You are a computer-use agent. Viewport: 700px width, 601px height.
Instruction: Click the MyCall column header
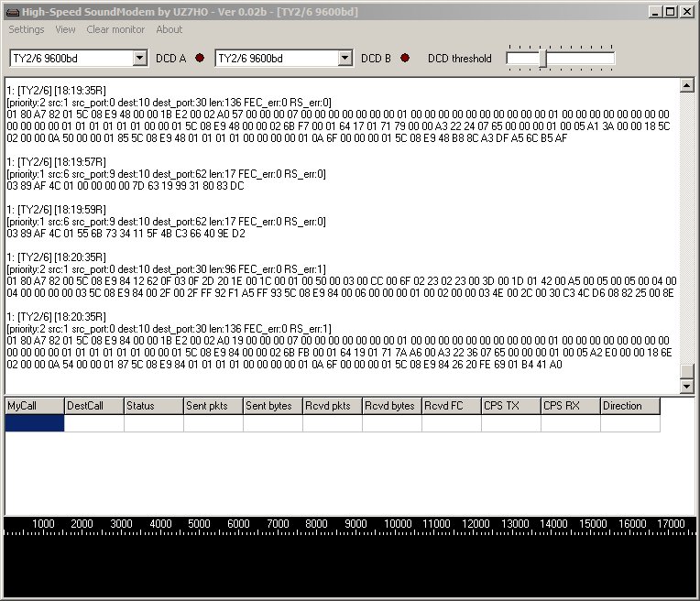[35, 406]
